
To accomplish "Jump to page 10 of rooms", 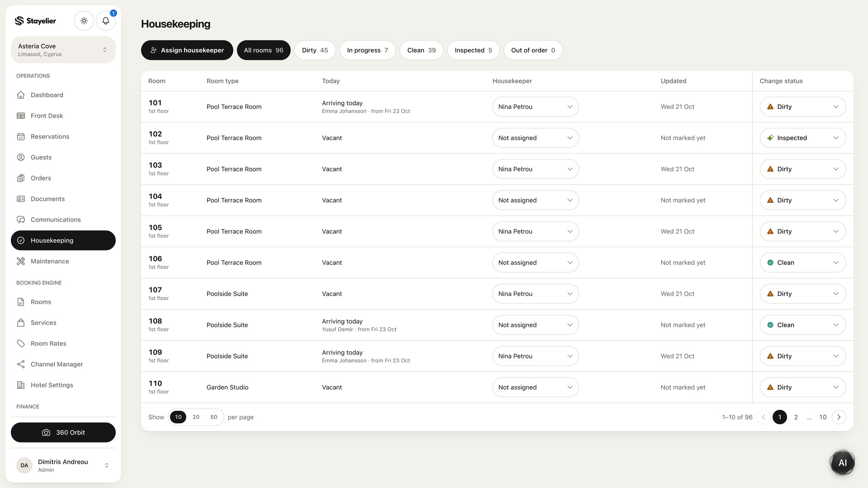I will pos(823,417).
